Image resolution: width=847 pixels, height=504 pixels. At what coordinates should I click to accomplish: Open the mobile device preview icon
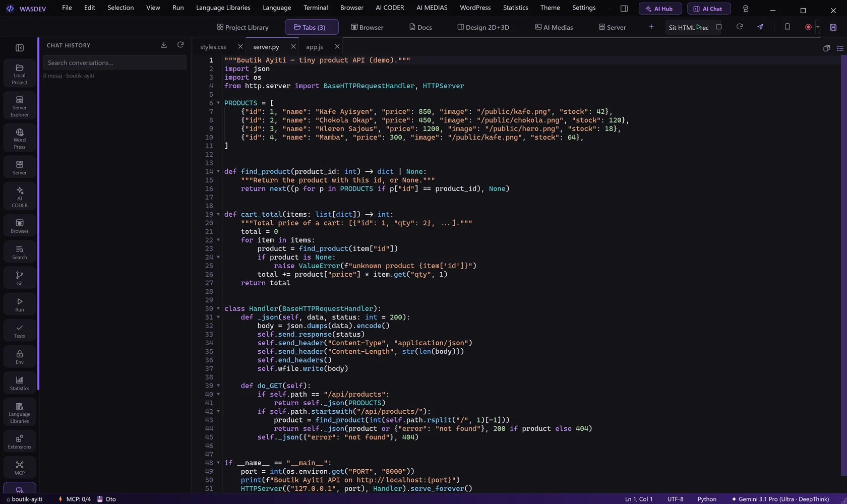click(787, 27)
